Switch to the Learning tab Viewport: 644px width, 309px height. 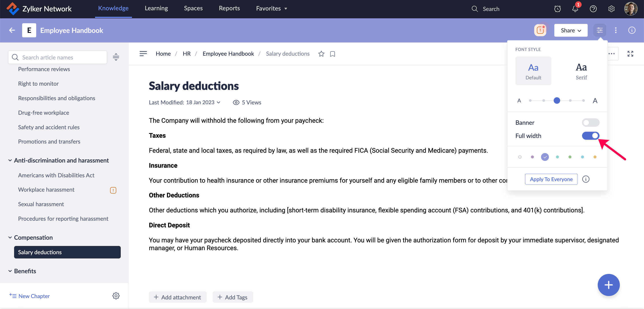coord(156,8)
